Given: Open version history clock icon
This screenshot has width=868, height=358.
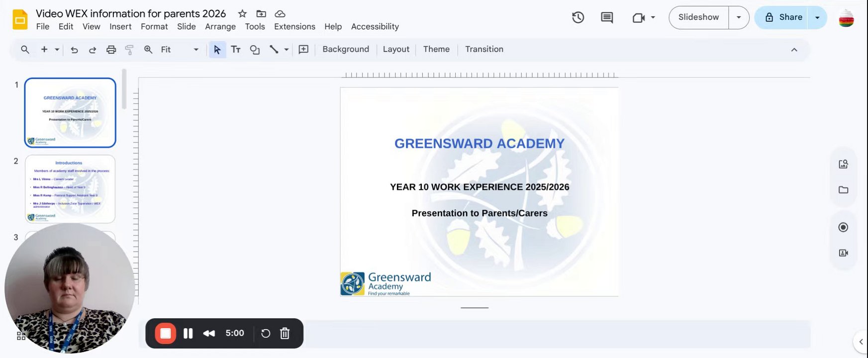Looking at the screenshot, I should tap(578, 17).
